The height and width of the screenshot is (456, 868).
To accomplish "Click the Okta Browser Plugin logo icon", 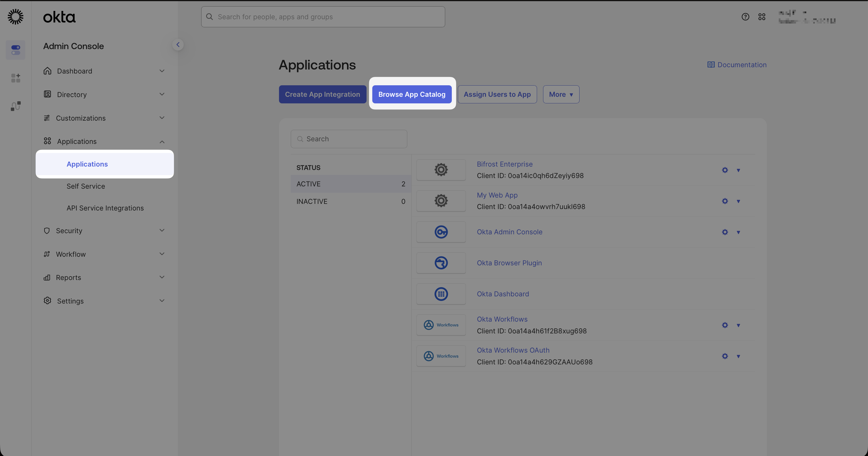I will [x=441, y=263].
